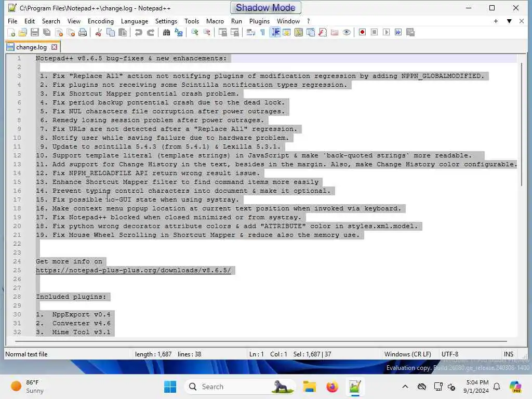Click the UTF-8 encoding status entry

449,354
